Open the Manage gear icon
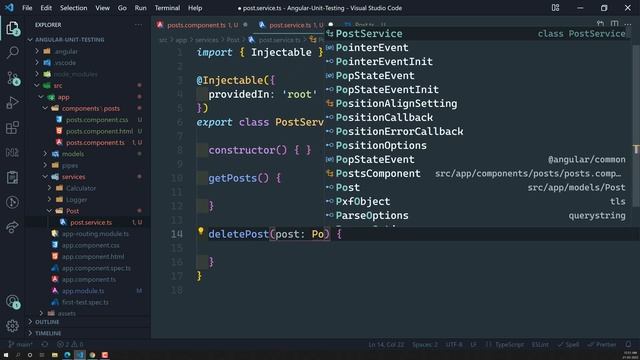640x360 pixels. [x=12, y=326]
